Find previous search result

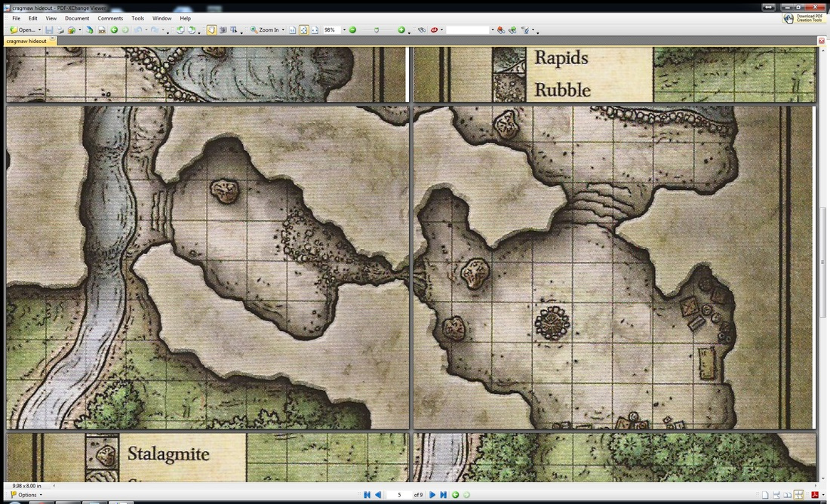pyautogui.click(x=501, y=30)
